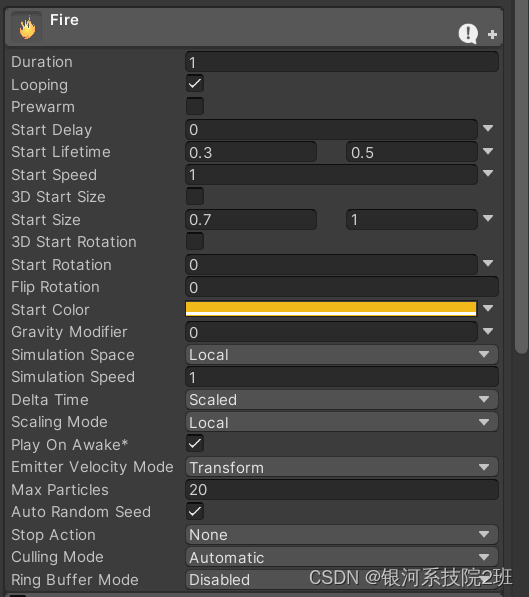Open Start Delay mode arrow menu
Viewport: 529px width, 597px height.
(x=488, y=128)
